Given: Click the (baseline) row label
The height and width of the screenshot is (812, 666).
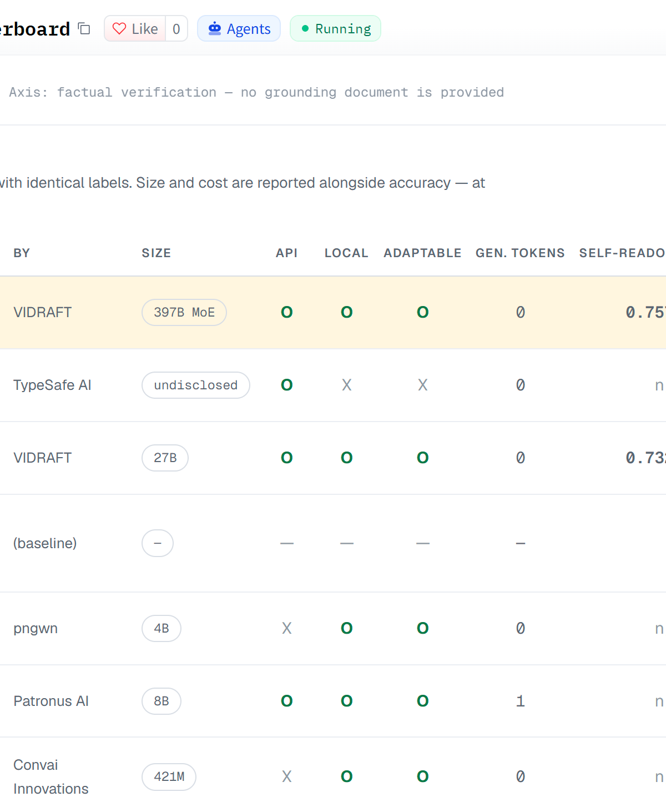Looking at the screenshot, I should pyautogui.click(x=45, y=543).
